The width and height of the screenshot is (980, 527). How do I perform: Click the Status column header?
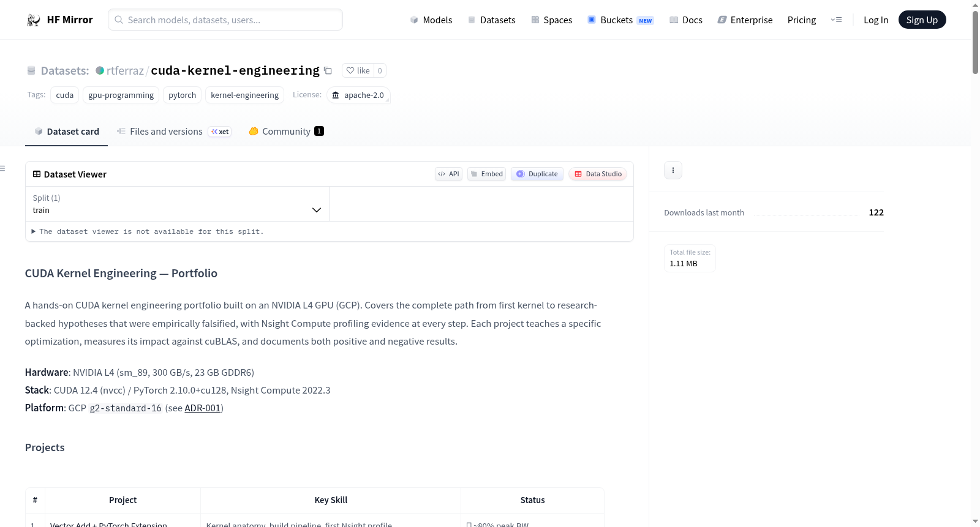pyautogui.click(x=533, y=500)
